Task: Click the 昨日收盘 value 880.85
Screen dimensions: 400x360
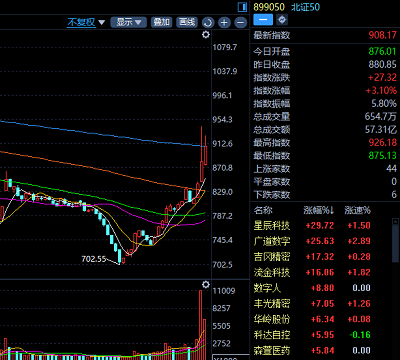Action: (383, 64)
